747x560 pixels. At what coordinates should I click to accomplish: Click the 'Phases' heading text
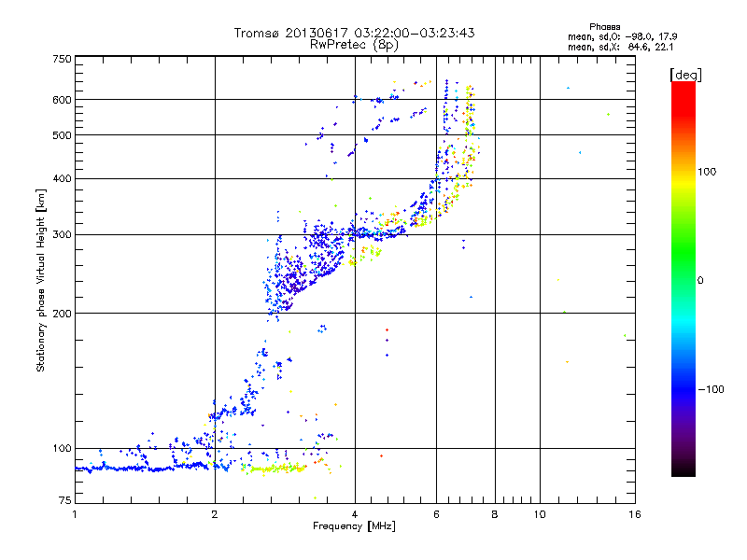[604, 27]
